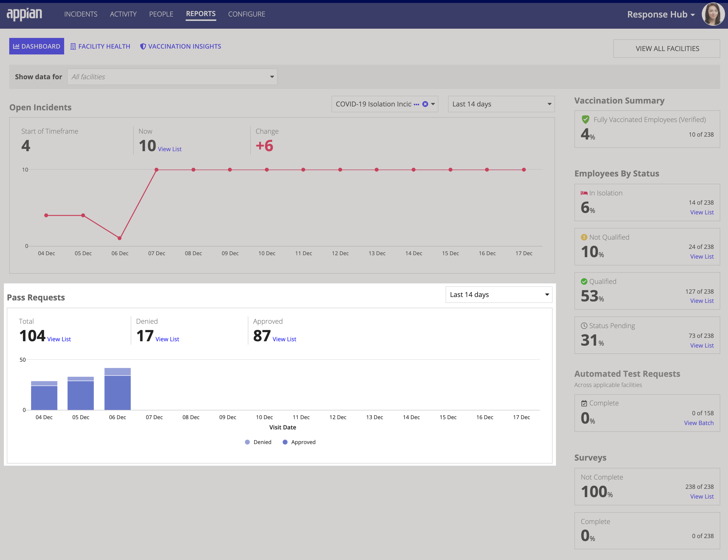
Task: Open View Batch for test requests
Action: (x=699, y=423)
